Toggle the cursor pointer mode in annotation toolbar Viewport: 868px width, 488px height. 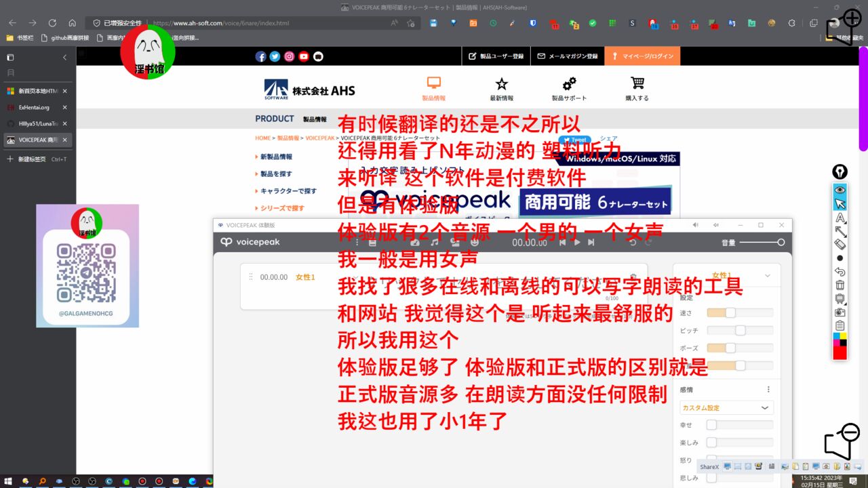[x=840, y=203]
